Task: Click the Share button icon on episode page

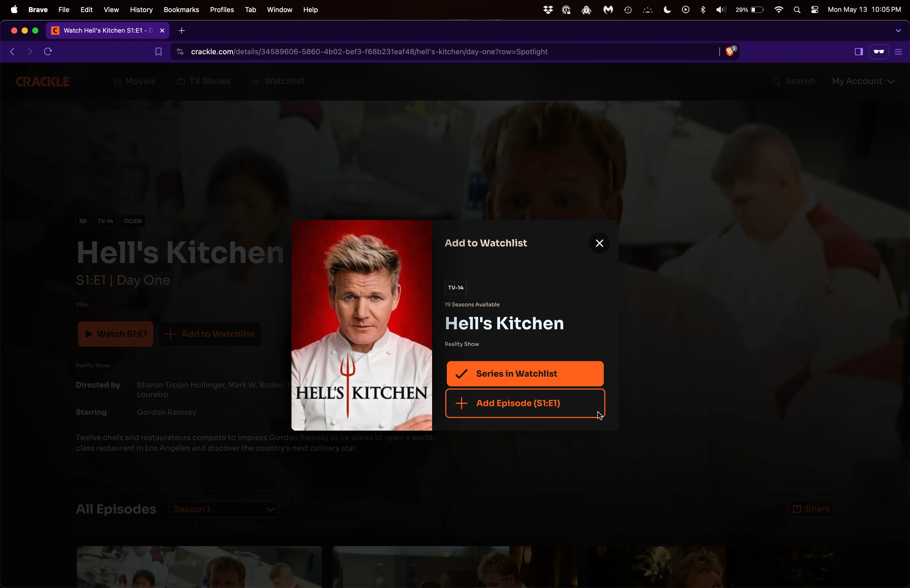Action: tap(797, 509)
